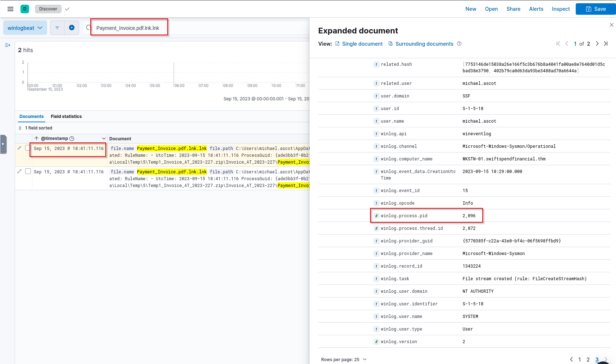Go to page 2 of fields

[x=588, y=359]
